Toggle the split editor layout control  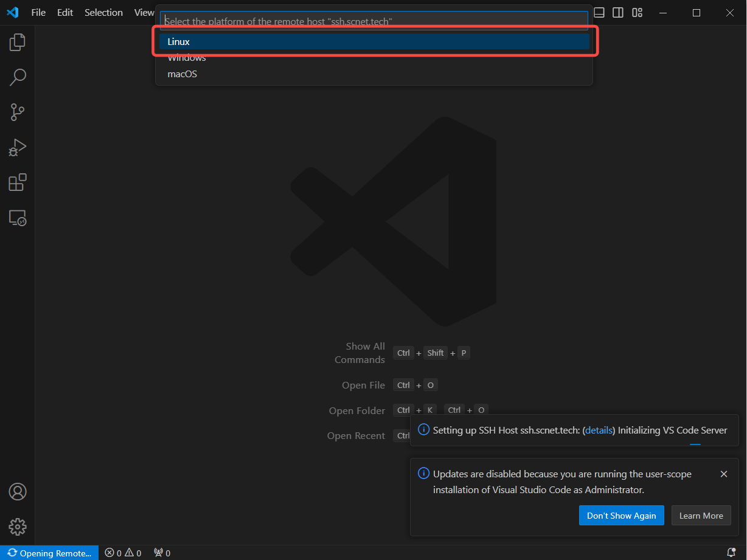(x=617, y=12)
